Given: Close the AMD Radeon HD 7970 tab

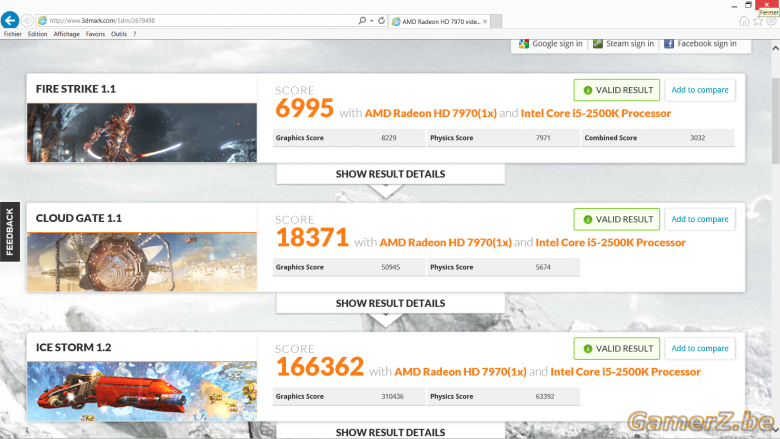Looking at the screenshot, I should pyautogui.click(x=485, y=21).
